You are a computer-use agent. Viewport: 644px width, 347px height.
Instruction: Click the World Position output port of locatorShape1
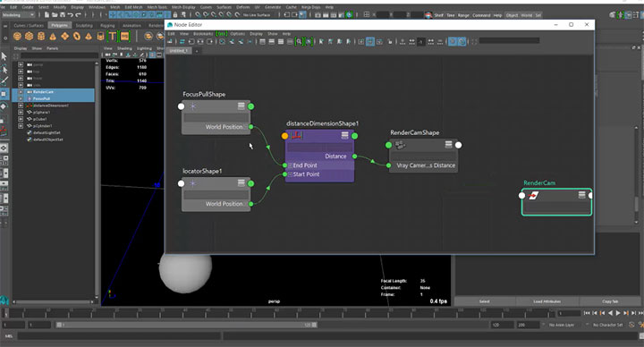(251, 204)
